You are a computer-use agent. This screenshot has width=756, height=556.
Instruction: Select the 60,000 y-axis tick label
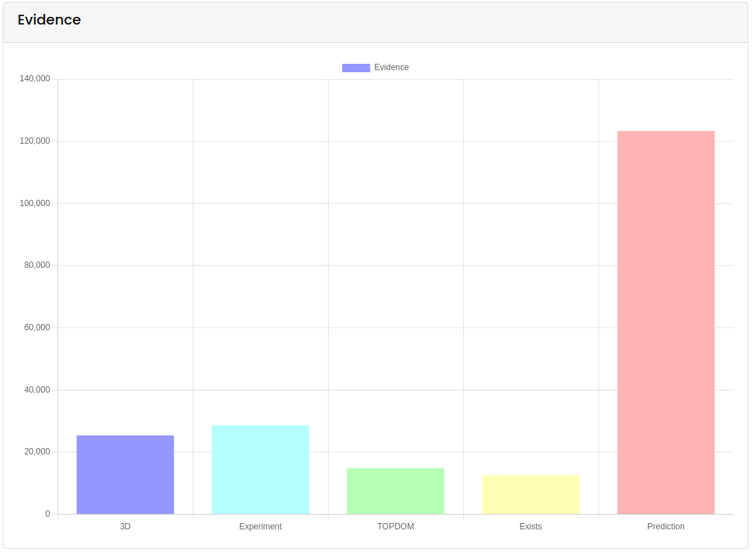coord(36,327)
